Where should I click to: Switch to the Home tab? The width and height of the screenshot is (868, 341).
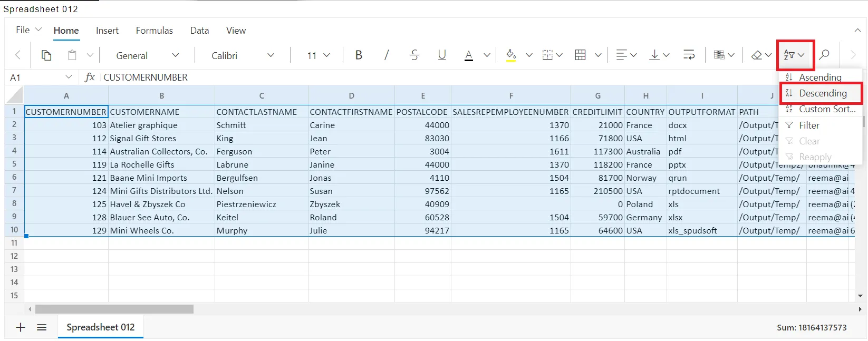coord(66,31)
